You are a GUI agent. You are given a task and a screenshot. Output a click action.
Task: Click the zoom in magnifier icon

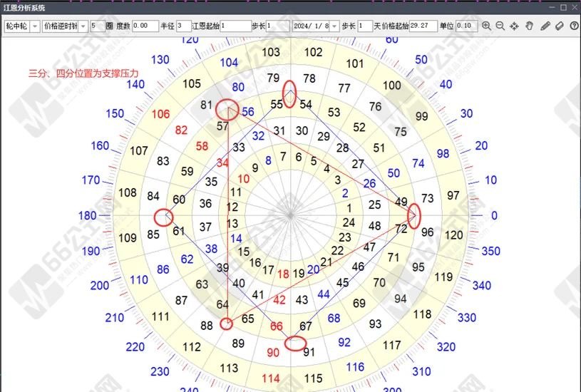(486, 26)
